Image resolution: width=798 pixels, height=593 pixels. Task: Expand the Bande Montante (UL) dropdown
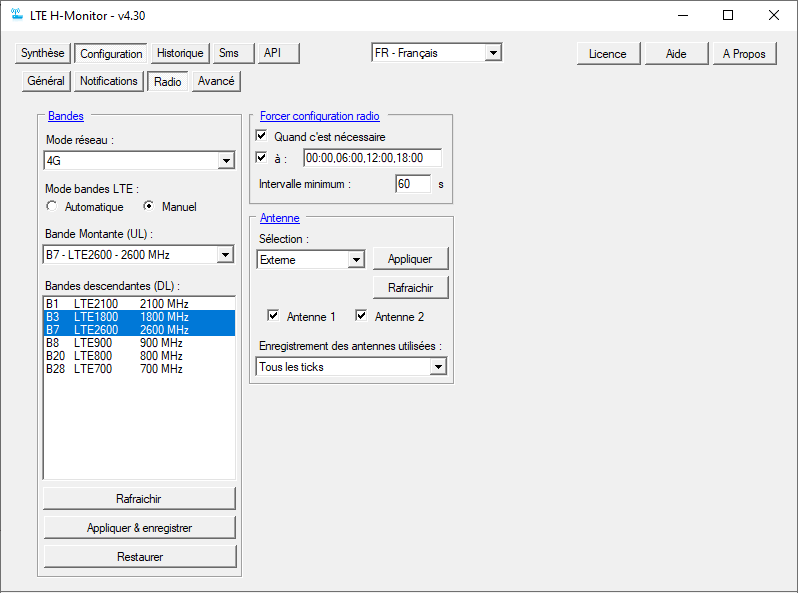click(225, 255)
